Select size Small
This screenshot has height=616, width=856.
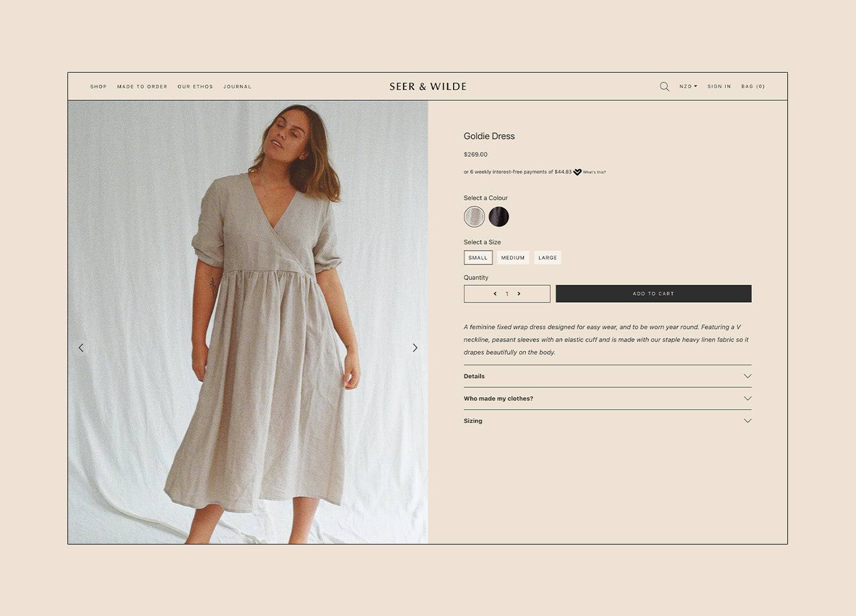(x=478, y=257)
